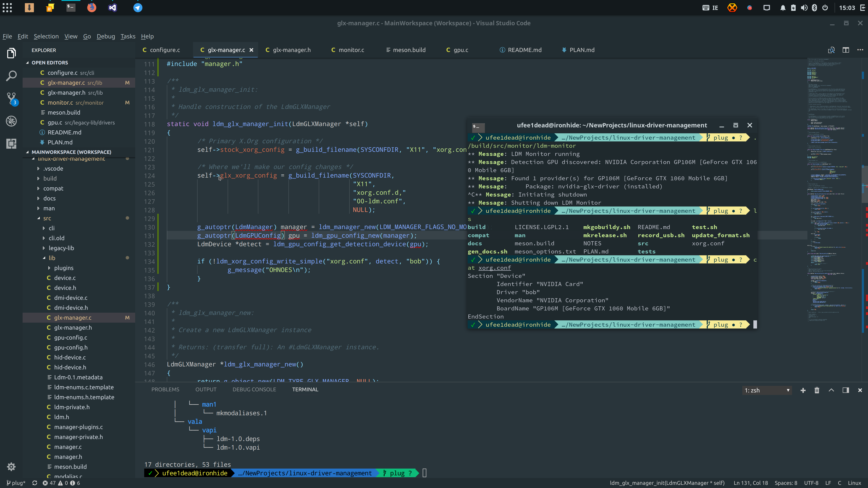Open the applications grid in top bar
The width and height of the screenshot is (868, 488).
click(7, 7)
